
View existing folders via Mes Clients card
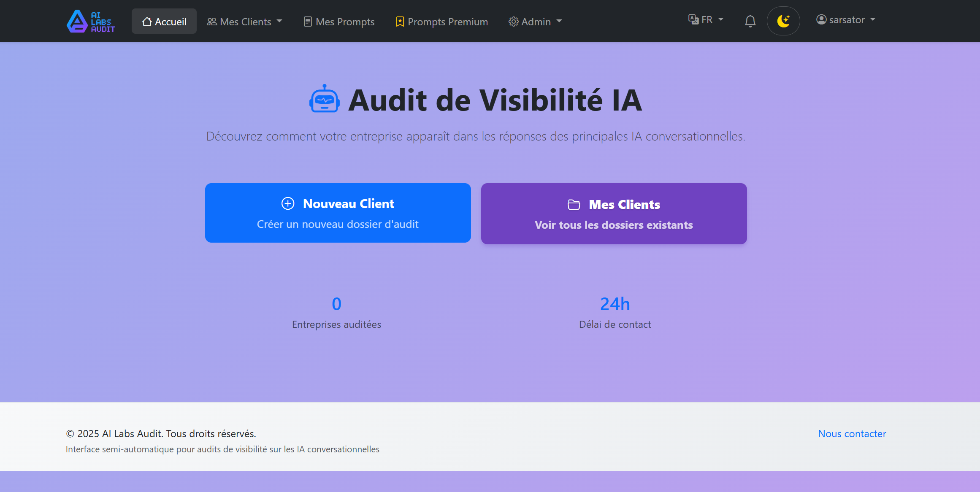click(x=613, y=214)
